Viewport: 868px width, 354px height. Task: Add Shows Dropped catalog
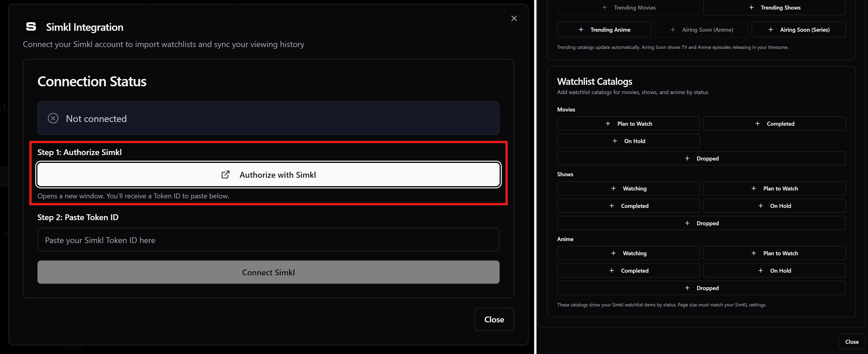701,223
